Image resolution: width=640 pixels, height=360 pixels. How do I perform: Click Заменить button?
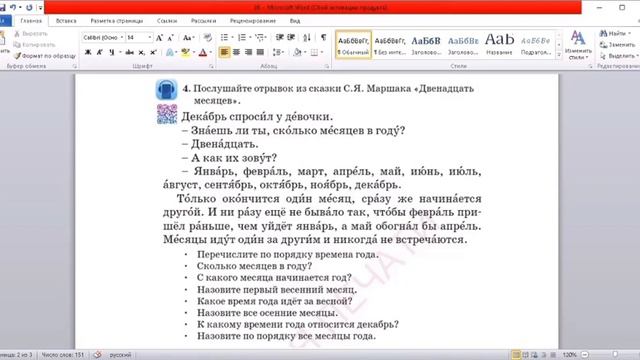pyautogui.click(x=618, y=44)
